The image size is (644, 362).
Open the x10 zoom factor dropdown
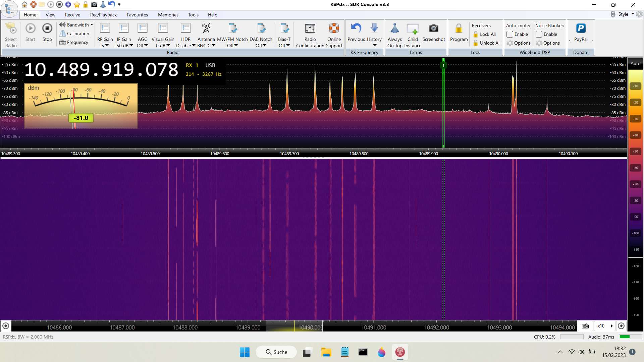pyautogui.click(x=605, y=326)
